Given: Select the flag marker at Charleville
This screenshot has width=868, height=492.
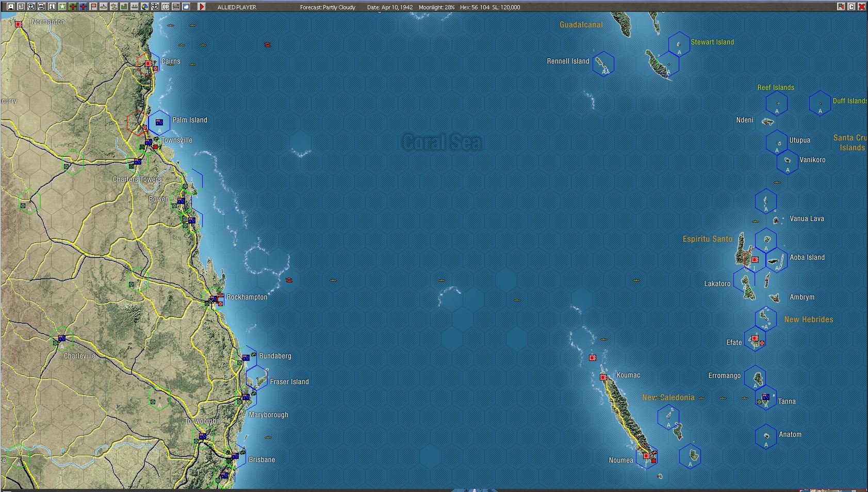Looking at the screenshot, I should click(62, 338).
